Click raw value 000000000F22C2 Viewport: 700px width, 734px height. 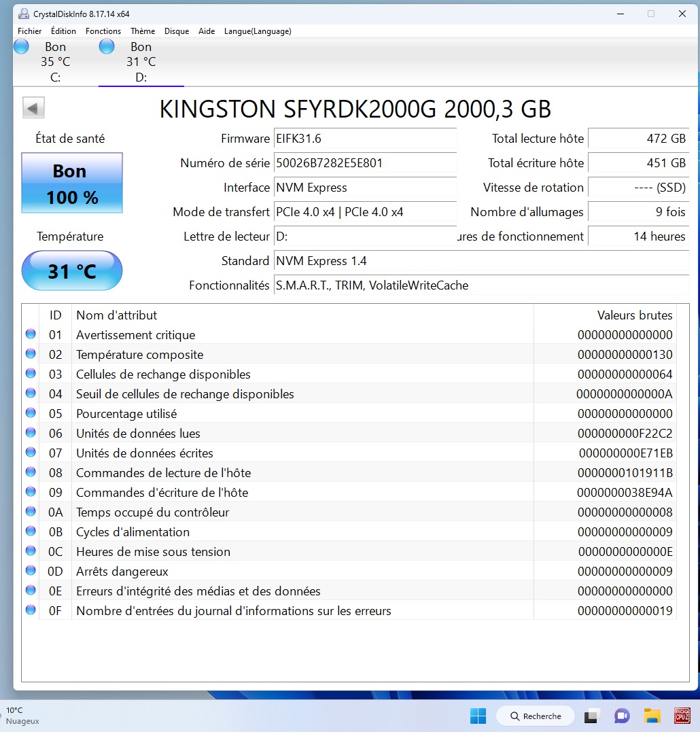click(x=625, y=433)
